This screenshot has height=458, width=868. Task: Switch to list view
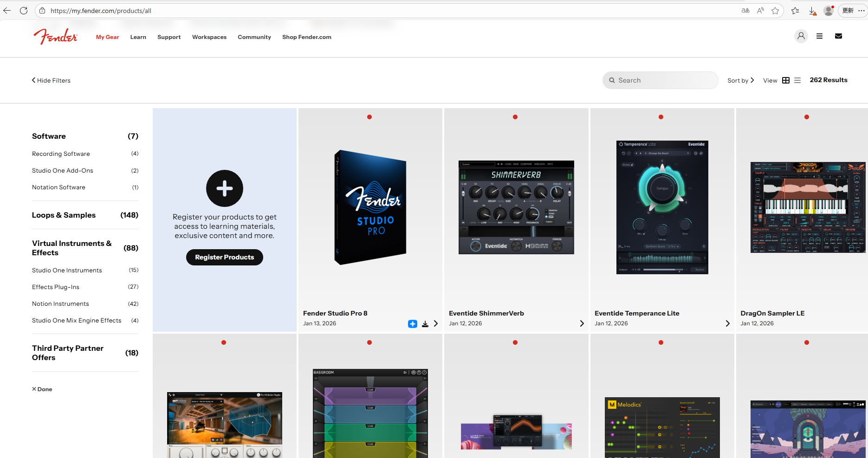click(x=797, y=80)
